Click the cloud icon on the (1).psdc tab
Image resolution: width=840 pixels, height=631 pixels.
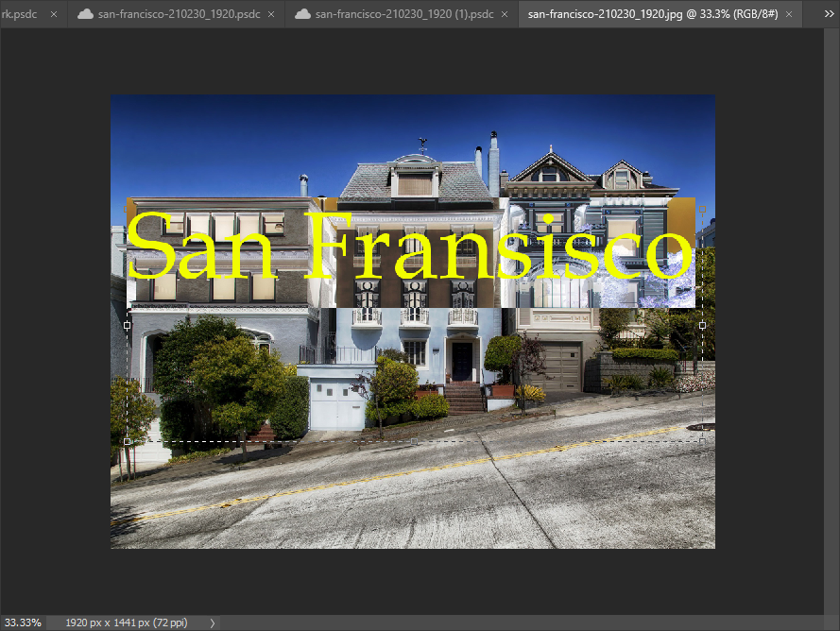302,14
